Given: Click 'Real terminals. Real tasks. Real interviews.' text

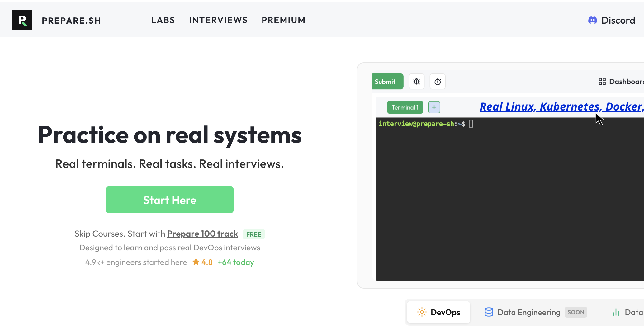Looking at the screenshot, I should pyautogui.click(x=169, y=164).
